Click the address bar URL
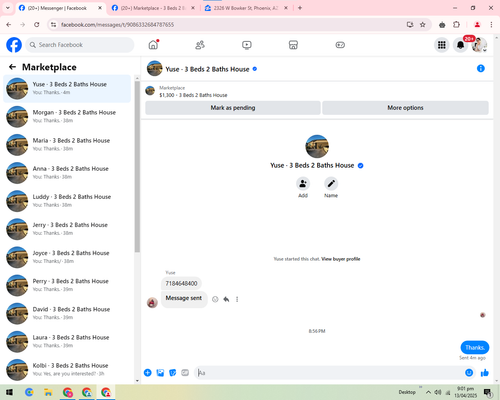 117,25
